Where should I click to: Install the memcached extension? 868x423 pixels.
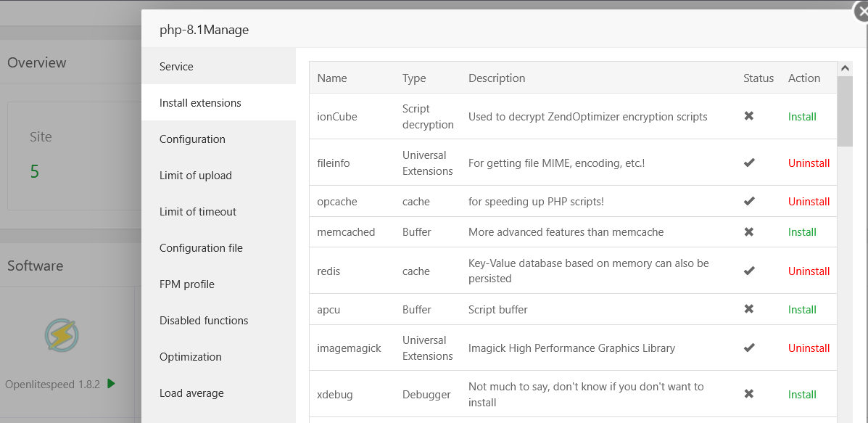(802, 232)
